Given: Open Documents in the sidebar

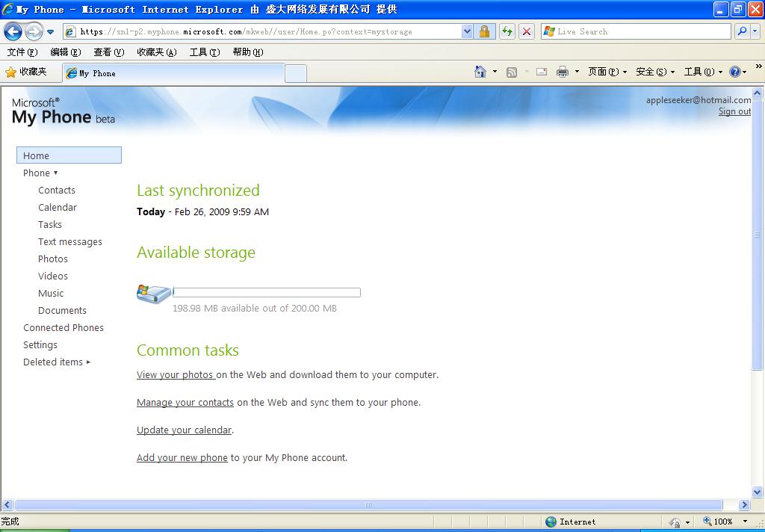Looking at the screenshot, I should [62, 310].
